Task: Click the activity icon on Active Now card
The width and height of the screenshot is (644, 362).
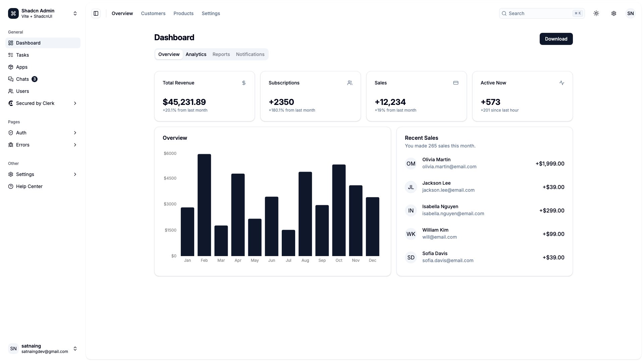Action: [562, 83]
